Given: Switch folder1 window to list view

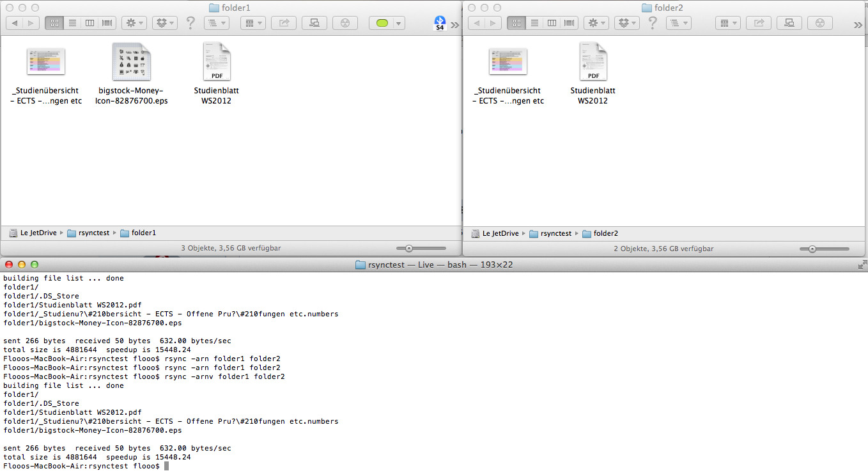Looking at the screenshot, I should (72, 23).
